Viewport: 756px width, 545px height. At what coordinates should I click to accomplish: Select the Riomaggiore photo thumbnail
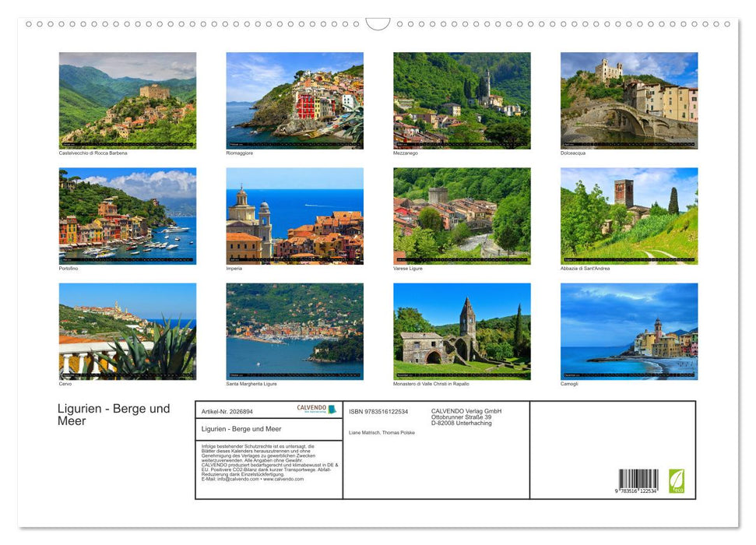click(x=294, y=100)
